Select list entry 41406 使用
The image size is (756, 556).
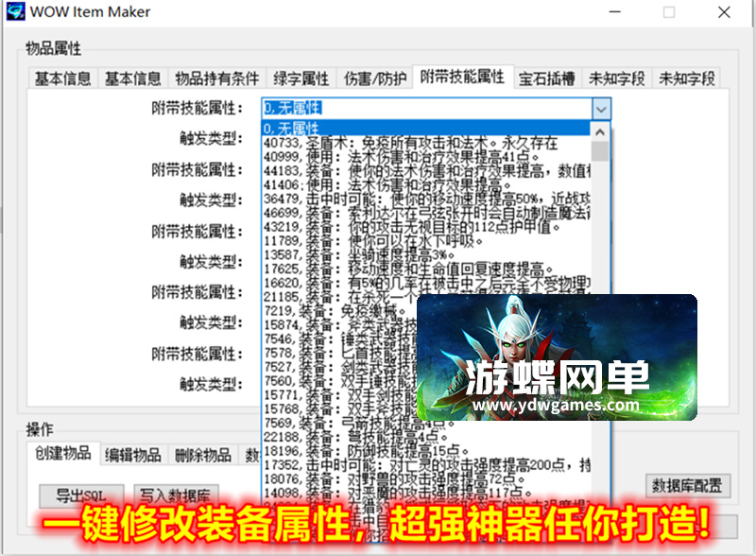click(x=426, y=184)
